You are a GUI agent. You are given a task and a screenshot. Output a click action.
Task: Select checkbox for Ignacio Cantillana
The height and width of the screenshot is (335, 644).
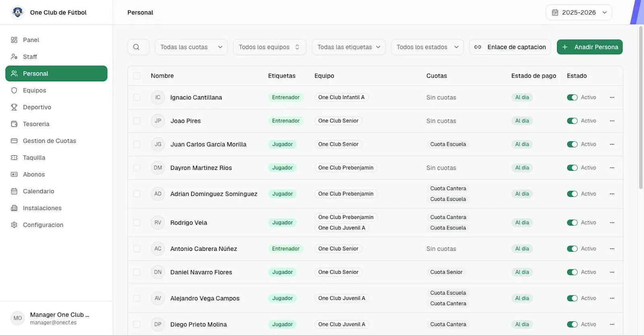[137, 97]
